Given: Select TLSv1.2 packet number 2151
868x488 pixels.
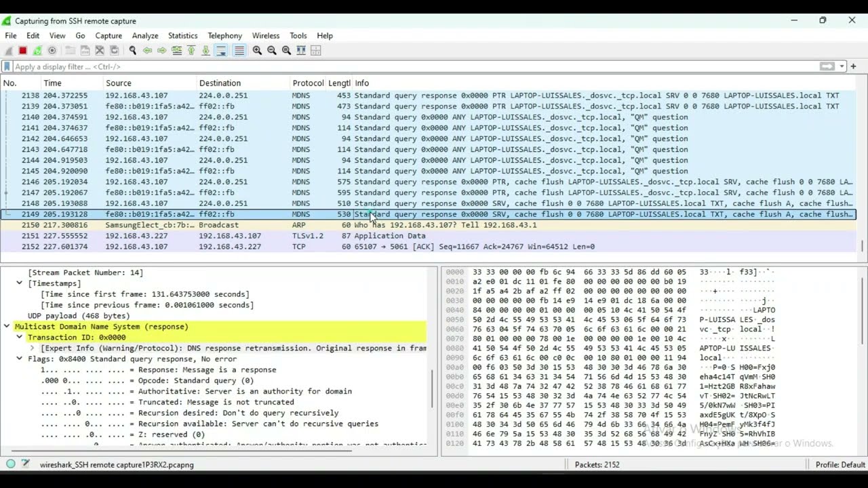Looking at the screenshot, I should point(429,236).
